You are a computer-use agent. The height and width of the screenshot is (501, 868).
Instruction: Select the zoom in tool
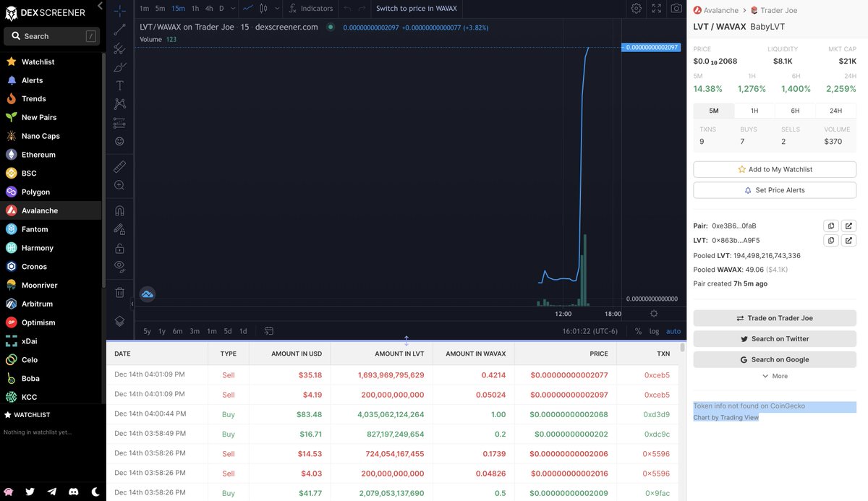(119, 185)
